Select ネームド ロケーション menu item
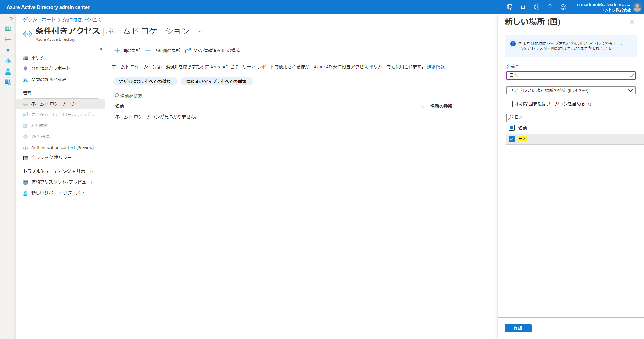The height and width of the screenshot is (339, 644). pyautogui.click(x=60, y=104)
